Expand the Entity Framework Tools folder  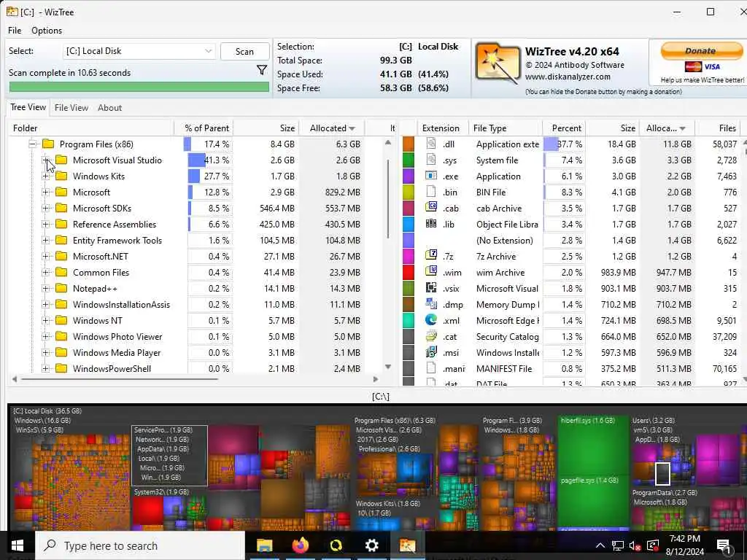46,241
